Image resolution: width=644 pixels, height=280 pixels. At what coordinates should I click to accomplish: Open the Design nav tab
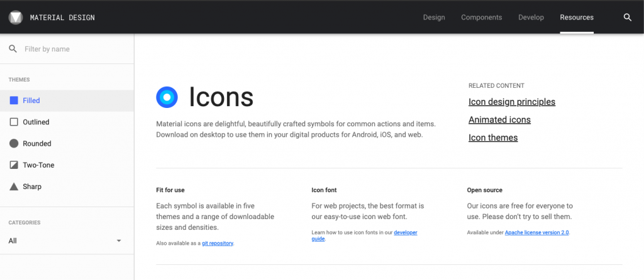[434, 17]
